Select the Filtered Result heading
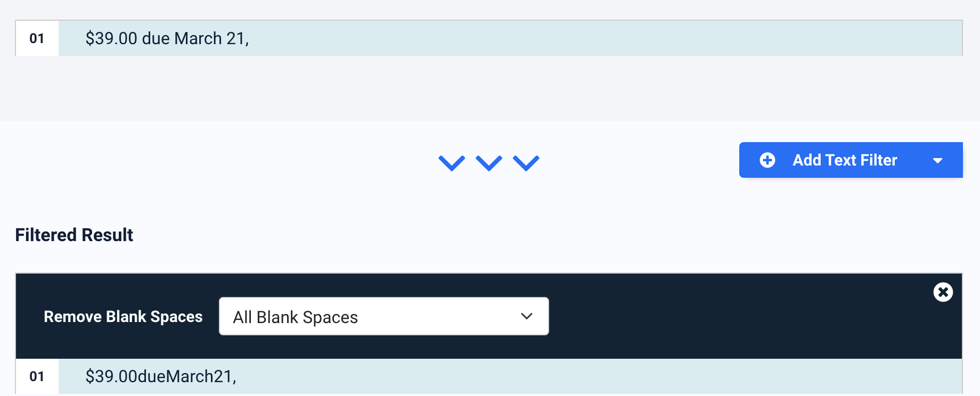The width and height of the screenshot is (980, 396). (x=74, y=235)
